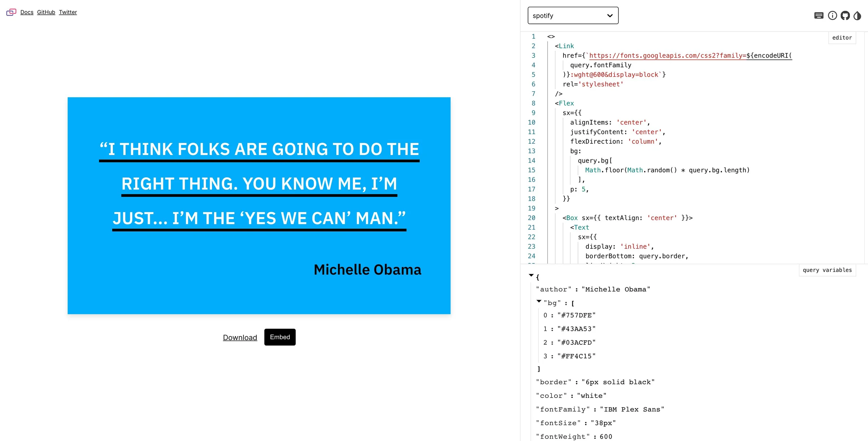Download the generated image
The height and width of the screenshot is (441, 868).
(x=240, y=337)
